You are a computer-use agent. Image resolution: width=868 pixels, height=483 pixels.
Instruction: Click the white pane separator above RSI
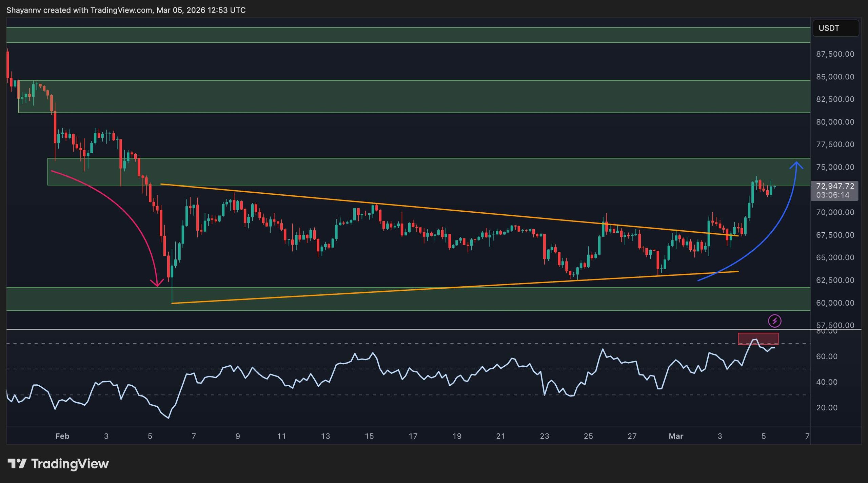click(407, 329)
